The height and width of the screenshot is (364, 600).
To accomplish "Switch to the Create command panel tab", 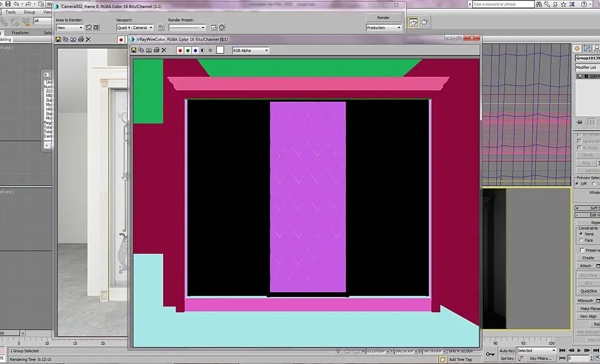I will [577, 48].
